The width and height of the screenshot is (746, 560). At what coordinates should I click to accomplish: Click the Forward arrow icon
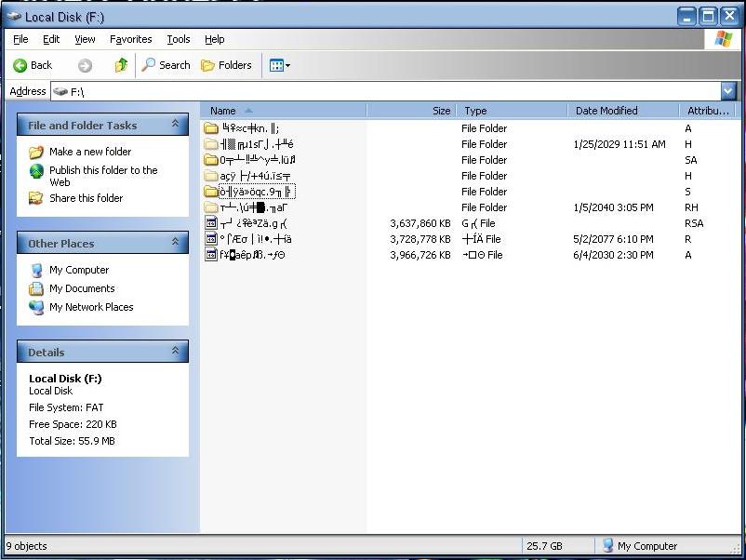tap(85, 65)
